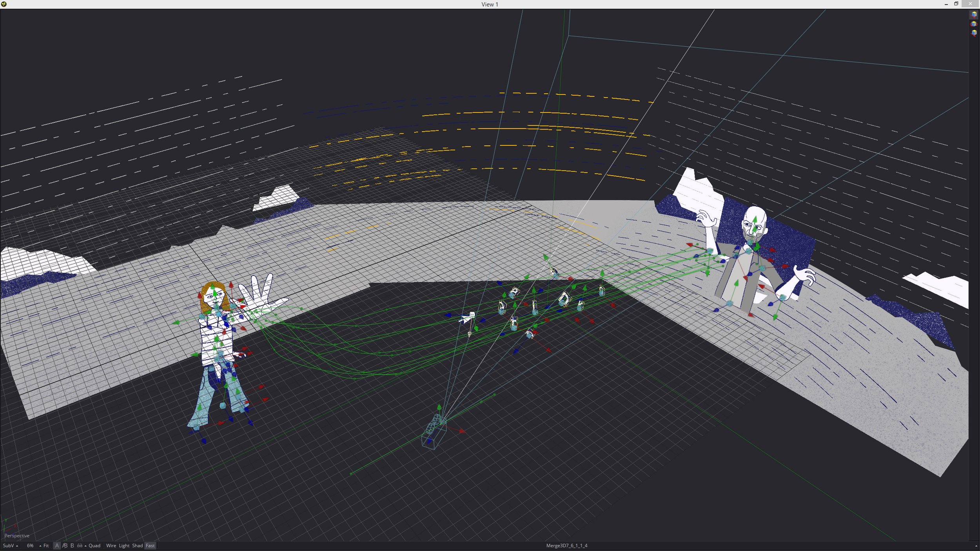Viewport: 980px width, 551px height.
Task: Minimize the View 1 window
Action: tap(946, 4)
